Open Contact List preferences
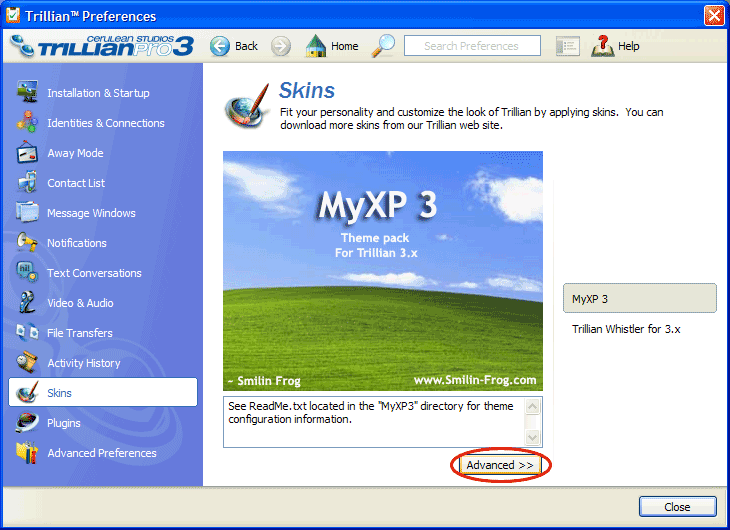The width and height of the screenshot is (730, 530). point(76,183)
